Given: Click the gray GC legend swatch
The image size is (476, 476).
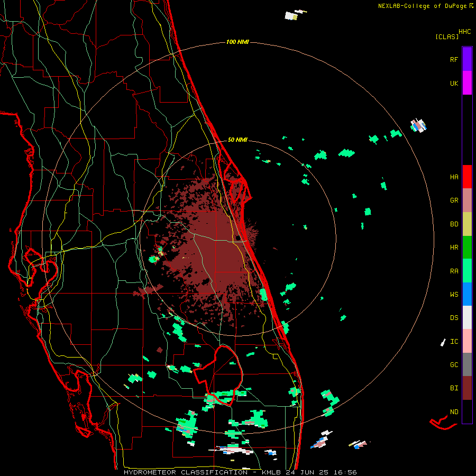Looking at the screenshot, I should click(x=467, y=364).
